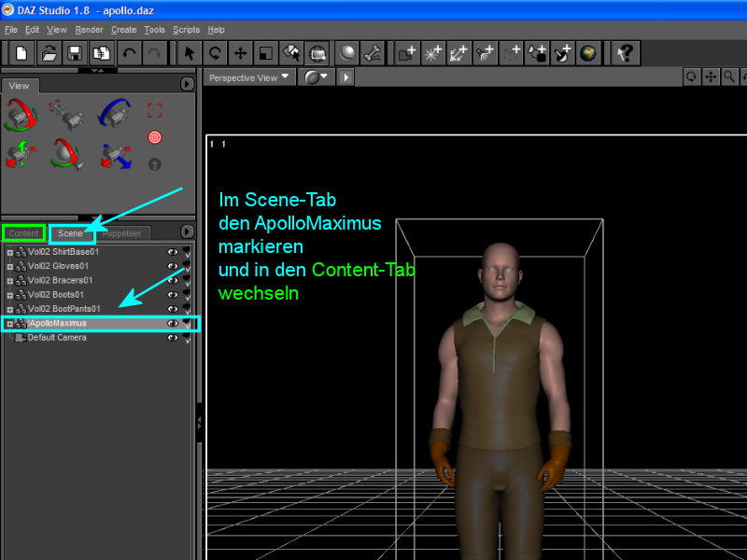Select the ApolloMaximus item in the scene list
Screen dimensions: 747x560
100,323
